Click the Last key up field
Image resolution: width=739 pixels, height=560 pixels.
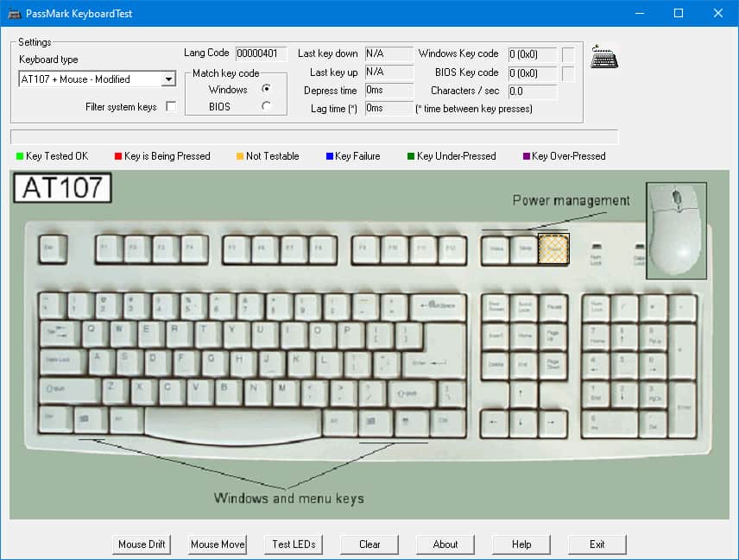pos(388,72)
